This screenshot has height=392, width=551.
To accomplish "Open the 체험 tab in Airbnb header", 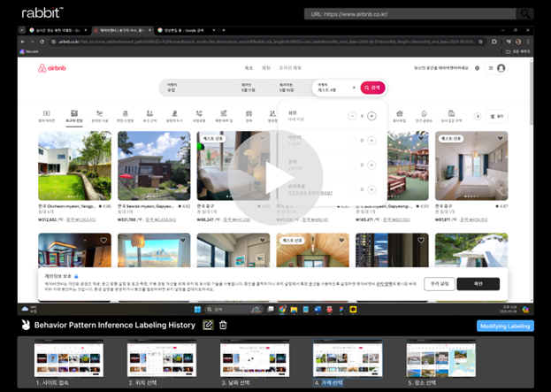I will point(266,68).
